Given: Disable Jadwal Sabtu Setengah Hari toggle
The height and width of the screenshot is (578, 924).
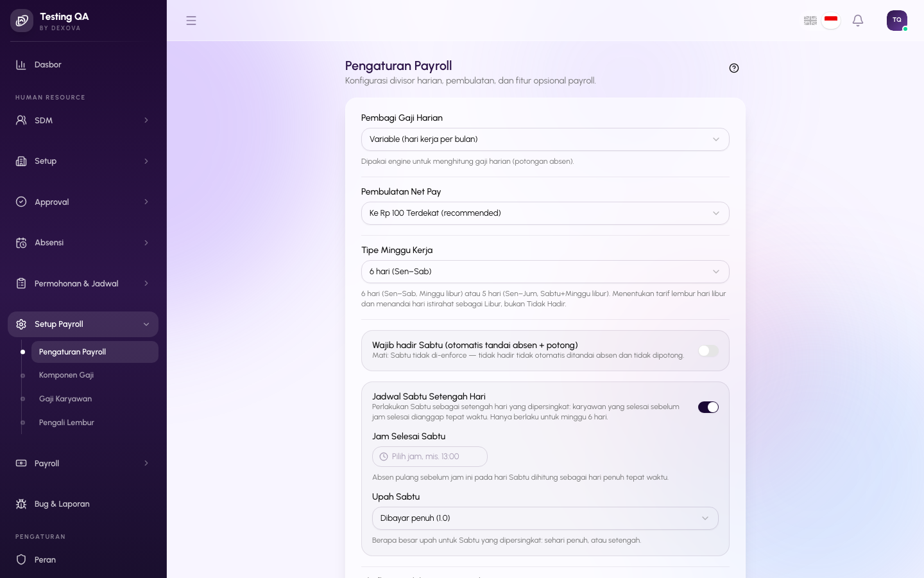Looking at the screenshot, I should coord(708,407).
